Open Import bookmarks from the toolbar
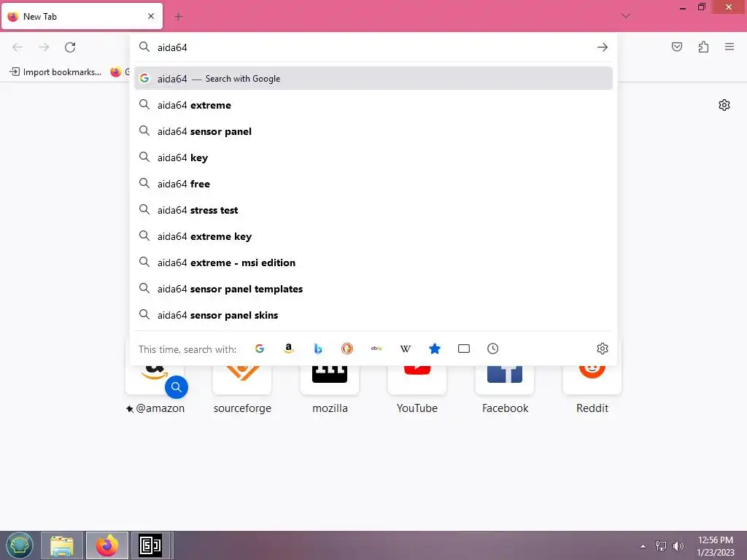The height and width of the screenshot is (560, 747). pyautogui.click(x=55, y=72)
